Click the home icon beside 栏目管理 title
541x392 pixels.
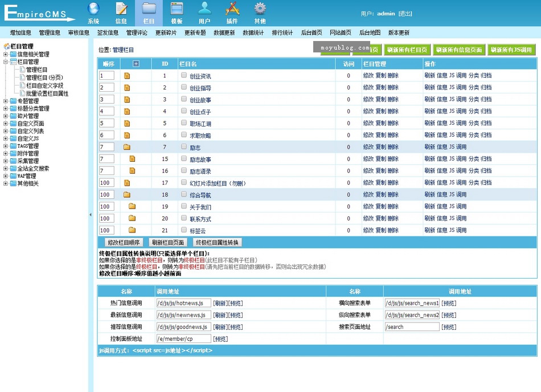[7, 46]
